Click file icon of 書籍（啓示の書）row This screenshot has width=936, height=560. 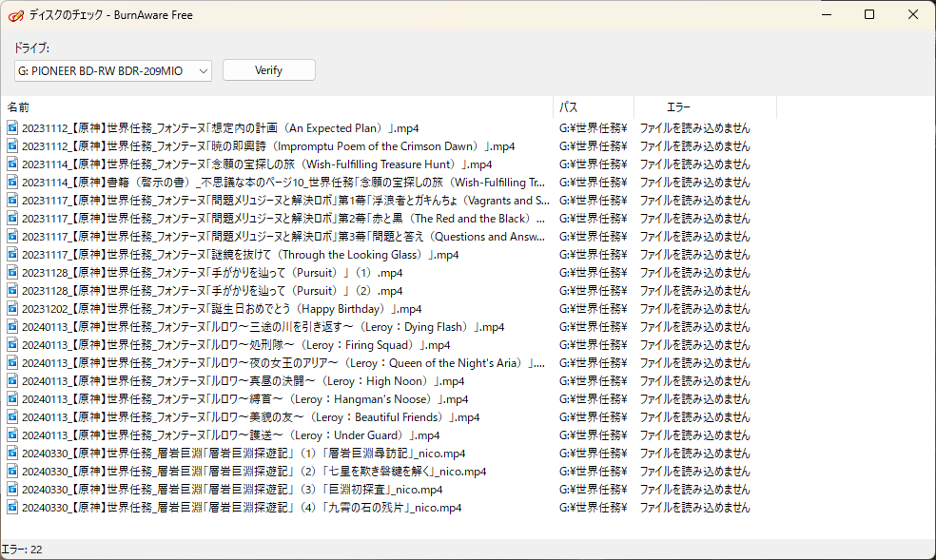[x=12, y=182]
